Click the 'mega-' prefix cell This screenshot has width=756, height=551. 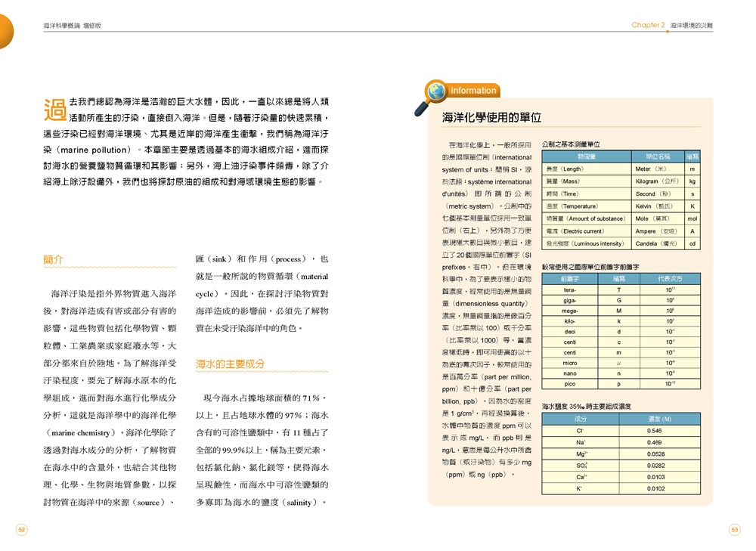point(570,311)
